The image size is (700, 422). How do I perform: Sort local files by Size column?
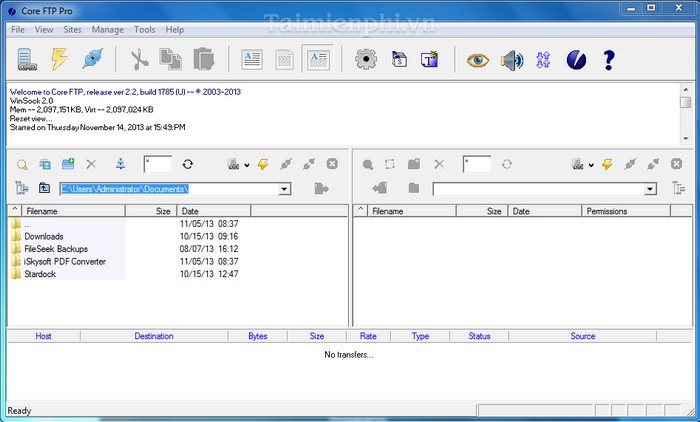(151, 211)
